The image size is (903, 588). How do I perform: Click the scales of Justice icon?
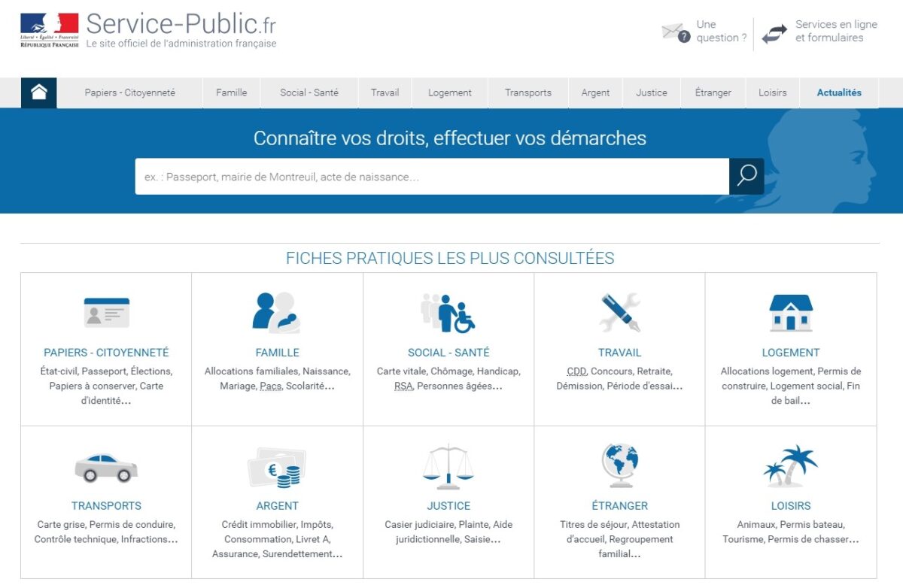pos(448,467)
